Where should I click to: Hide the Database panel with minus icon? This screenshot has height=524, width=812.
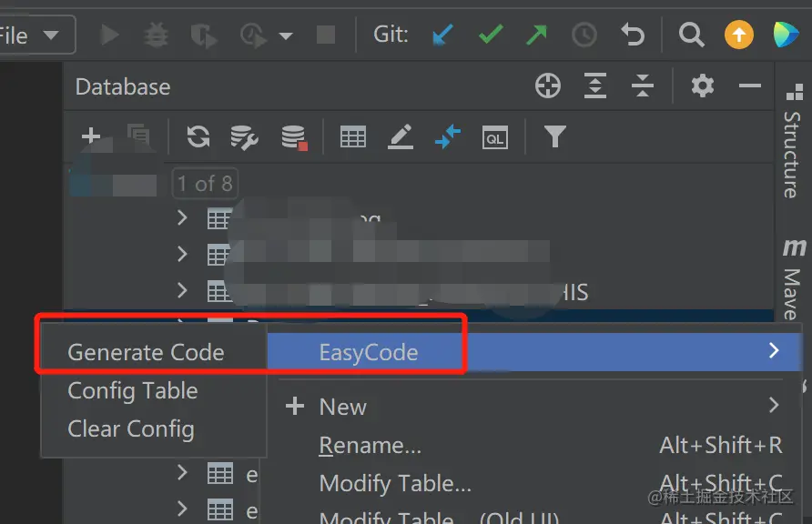(x=749, y=86)
